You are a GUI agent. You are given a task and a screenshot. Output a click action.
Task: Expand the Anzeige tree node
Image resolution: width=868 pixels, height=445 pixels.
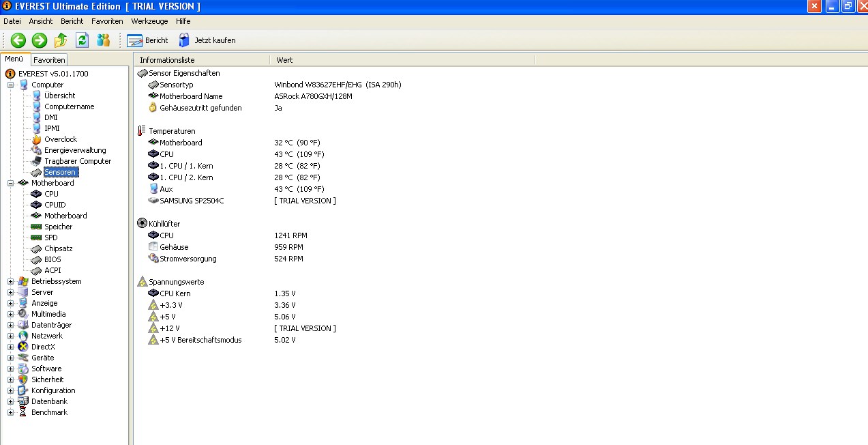11,303
